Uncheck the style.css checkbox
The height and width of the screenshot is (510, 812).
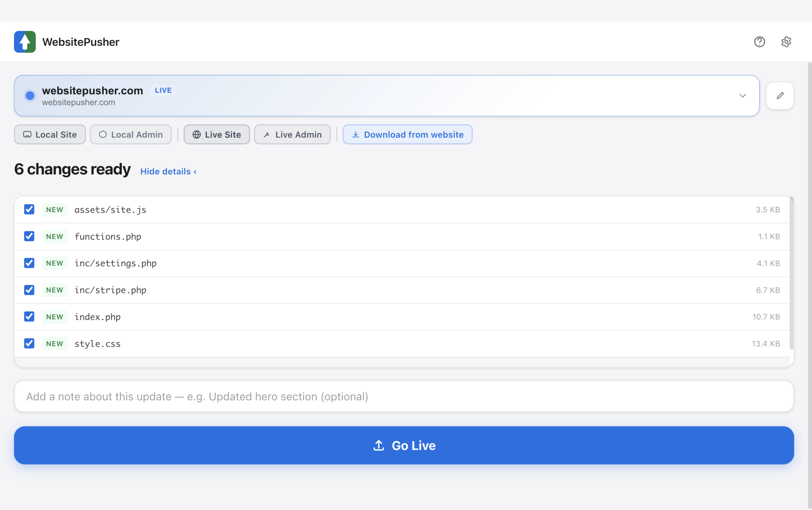tap(29, 344)
